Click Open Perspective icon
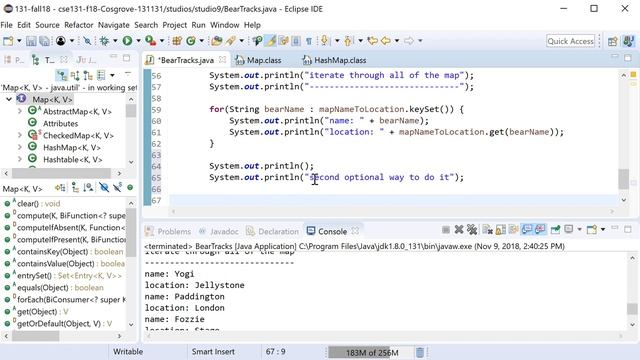Viewport: 640px width, 360px height. point(613,41)
